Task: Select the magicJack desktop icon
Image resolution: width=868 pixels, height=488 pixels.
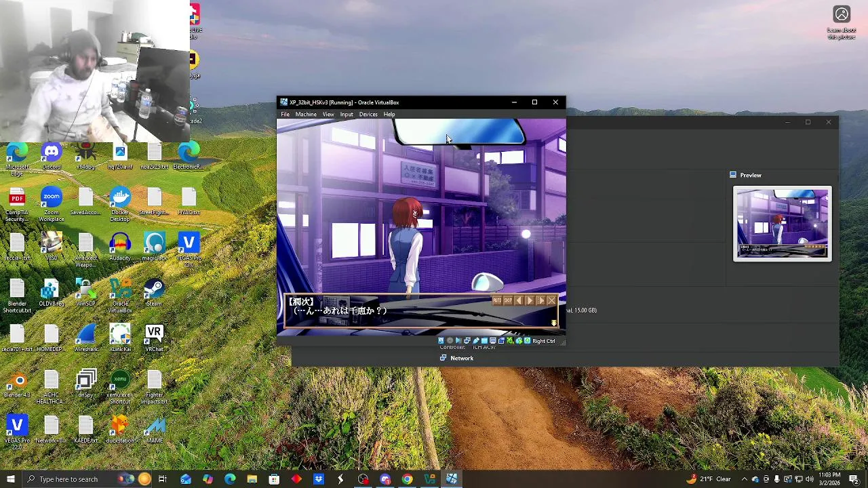Action: coord(154,247)
